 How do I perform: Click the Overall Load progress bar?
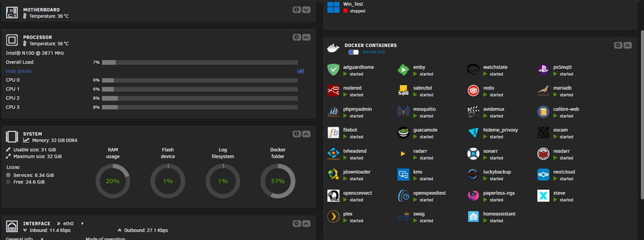pos(200,62)
